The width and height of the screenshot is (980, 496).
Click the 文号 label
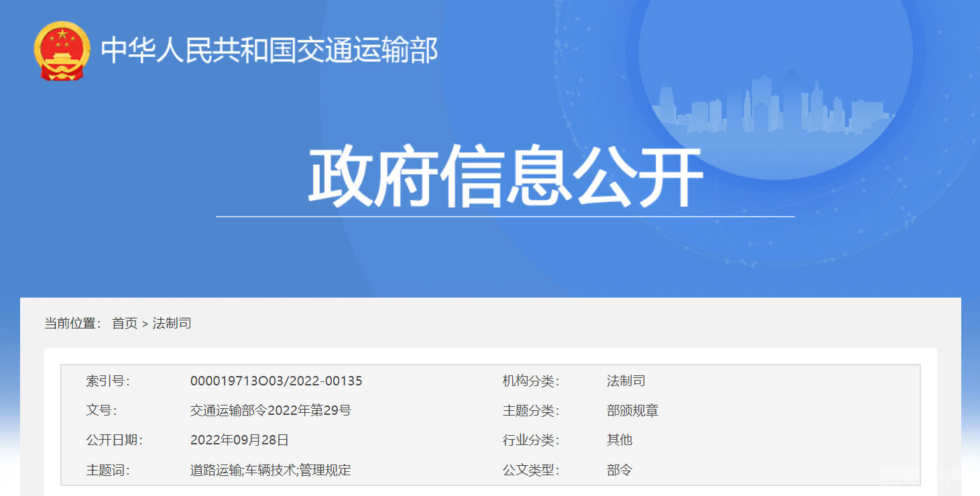(101, 410)
